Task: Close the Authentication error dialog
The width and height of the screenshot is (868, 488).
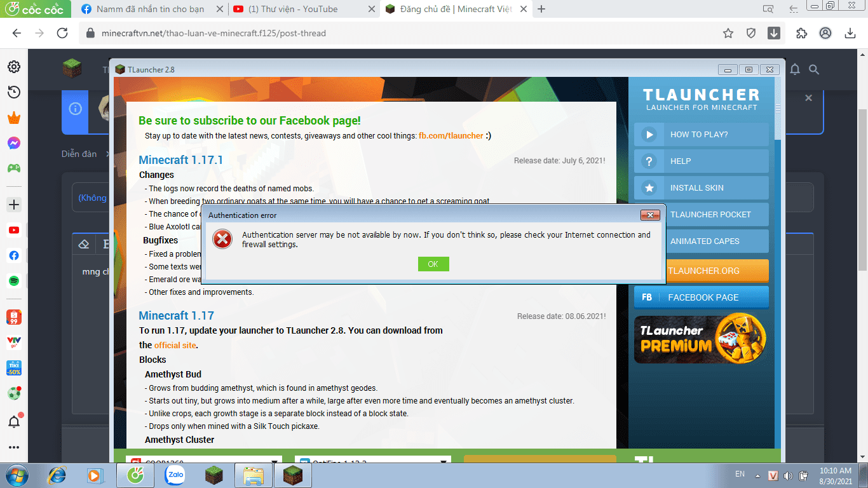Action: point(649,215)
